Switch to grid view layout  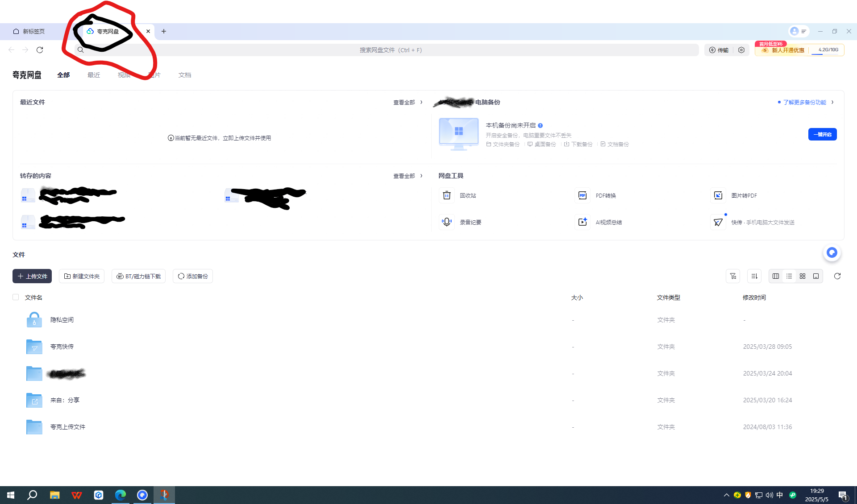(803, 276)
